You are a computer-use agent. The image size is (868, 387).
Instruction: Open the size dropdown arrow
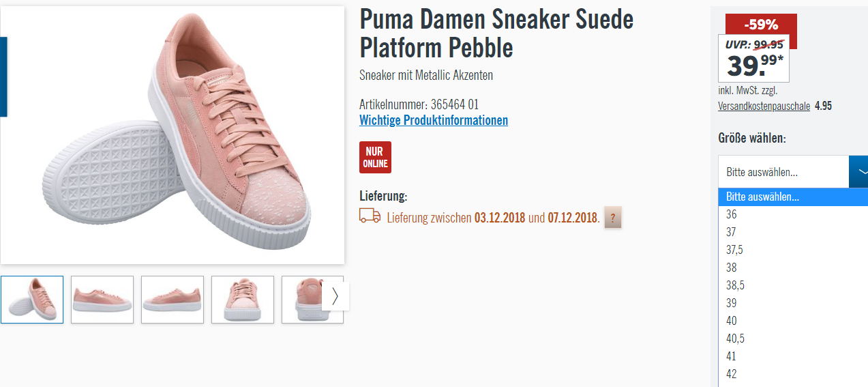pos(859,171)
